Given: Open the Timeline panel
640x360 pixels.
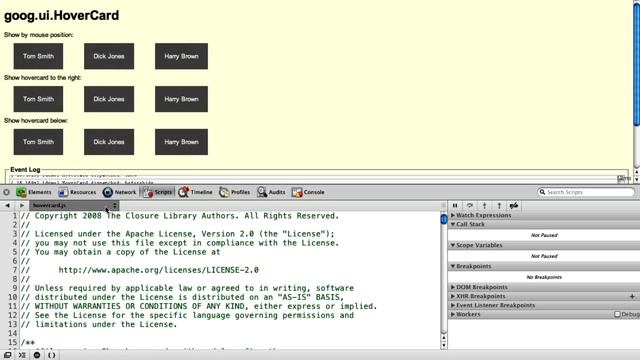Looking at the screenshot, I should point(196,192).
